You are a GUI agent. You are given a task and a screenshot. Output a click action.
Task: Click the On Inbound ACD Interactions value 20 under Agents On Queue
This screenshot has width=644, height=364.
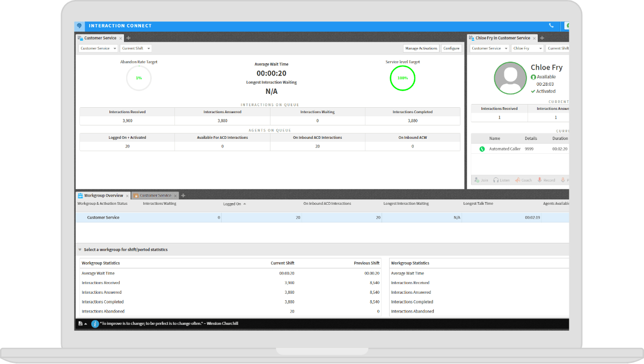click(x=318, y=146)
